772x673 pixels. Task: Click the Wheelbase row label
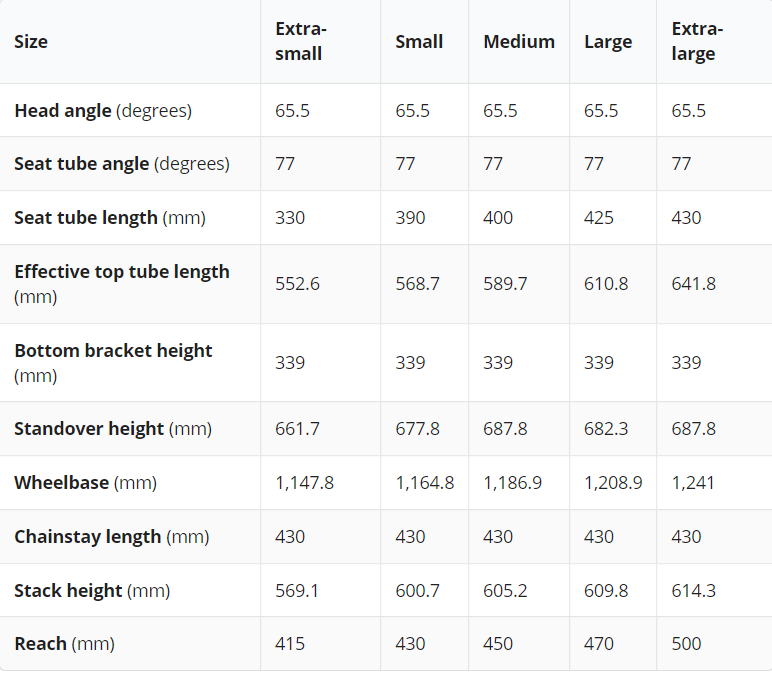86,483
